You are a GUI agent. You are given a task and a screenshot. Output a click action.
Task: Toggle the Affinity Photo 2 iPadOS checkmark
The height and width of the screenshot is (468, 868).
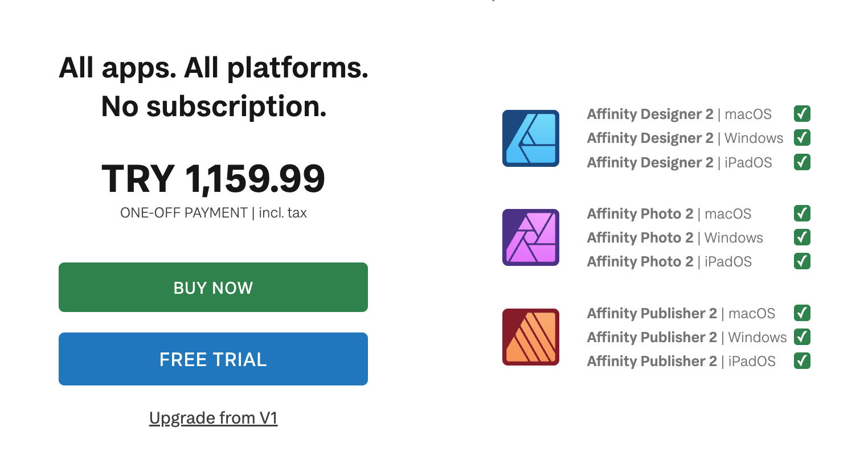[802, 261]
